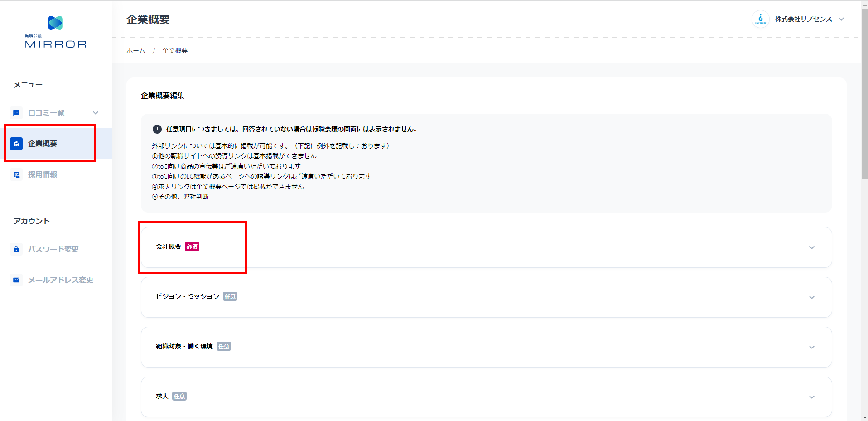The image size is (868, 421).
Task: Go to ホーム via breadcrumb link
Action: pos(135,51)
